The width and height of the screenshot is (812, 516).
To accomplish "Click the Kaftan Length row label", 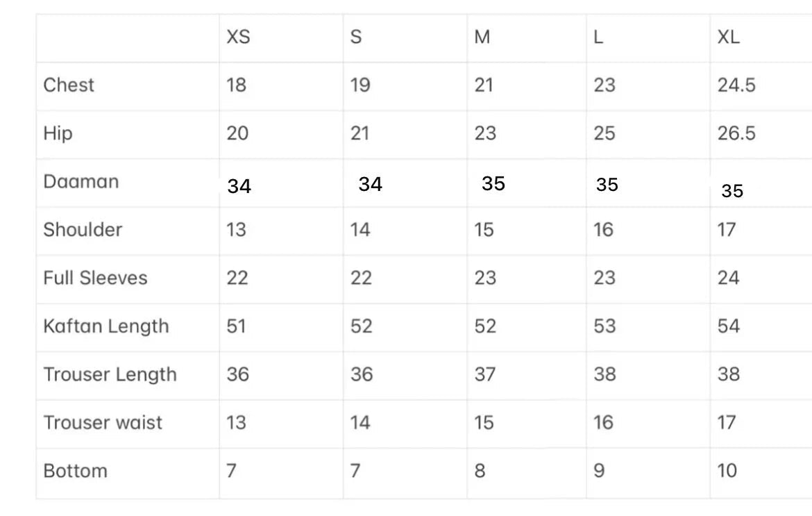I will [x=106, y=326].
